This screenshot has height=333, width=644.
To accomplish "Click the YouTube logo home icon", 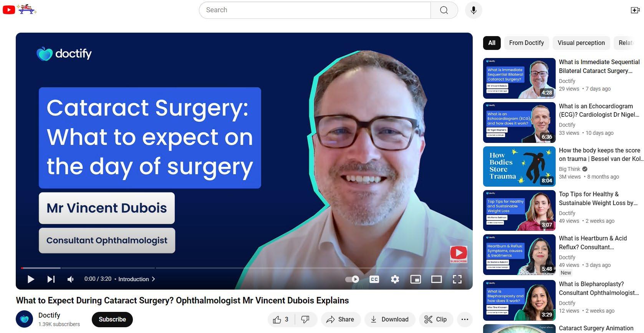I will pyautogui.click(x=9, y=10).
